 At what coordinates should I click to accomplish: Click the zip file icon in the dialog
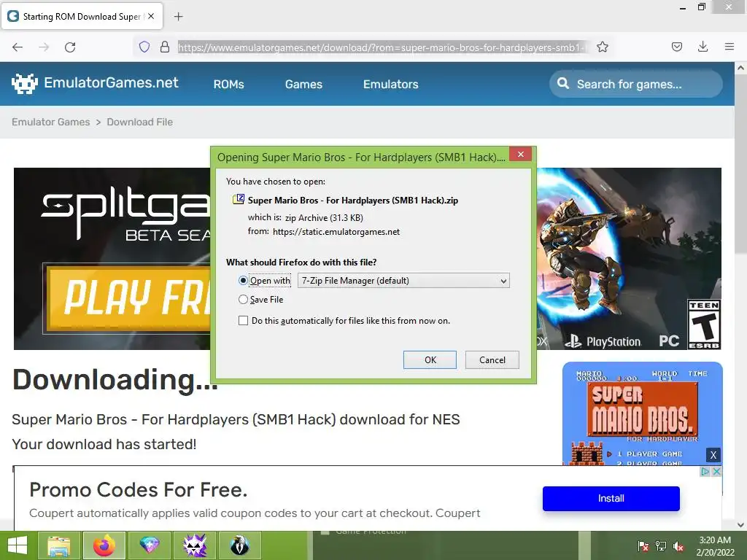tap(239, 200)
